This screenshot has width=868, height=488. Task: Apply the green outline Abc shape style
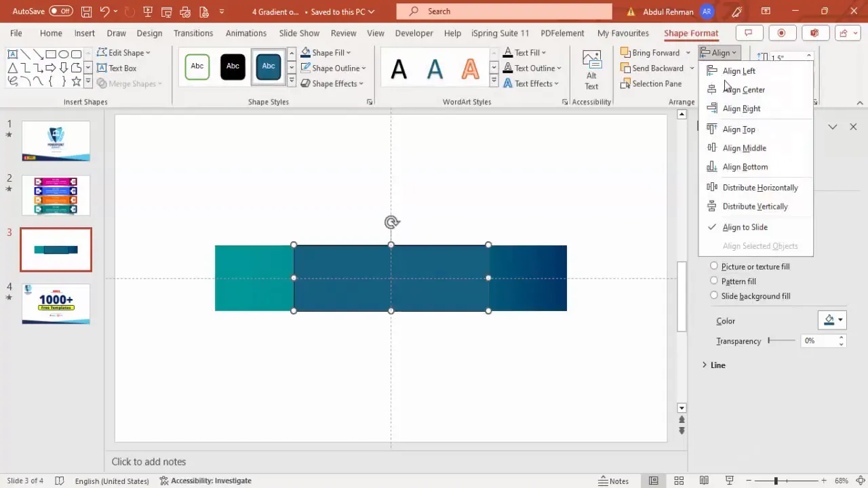coord(197,67)
